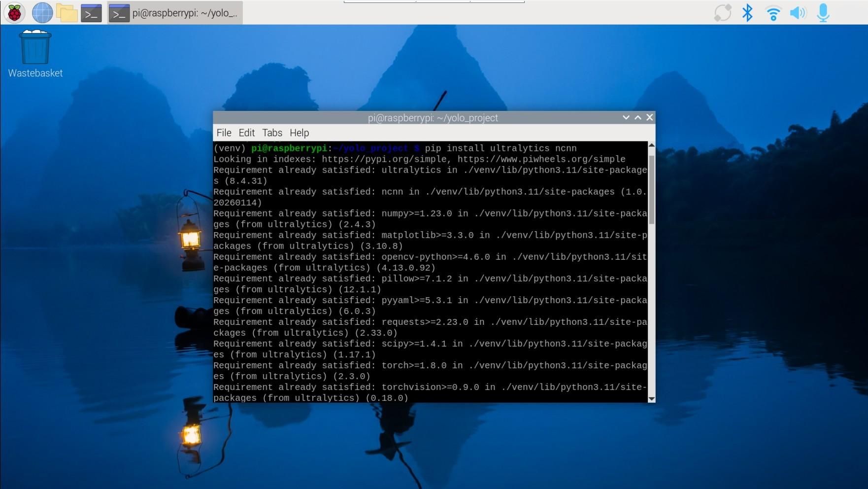Maximize the terminal window with the chevron-up button

click(x=638, y=117)
